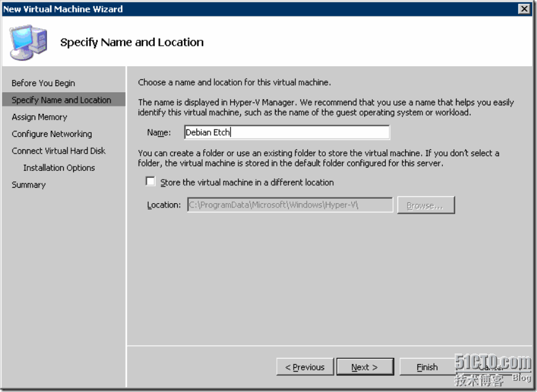Screen dimensions: 537x392
Task: Open the Before You Begin step
Action: [43, 83]
